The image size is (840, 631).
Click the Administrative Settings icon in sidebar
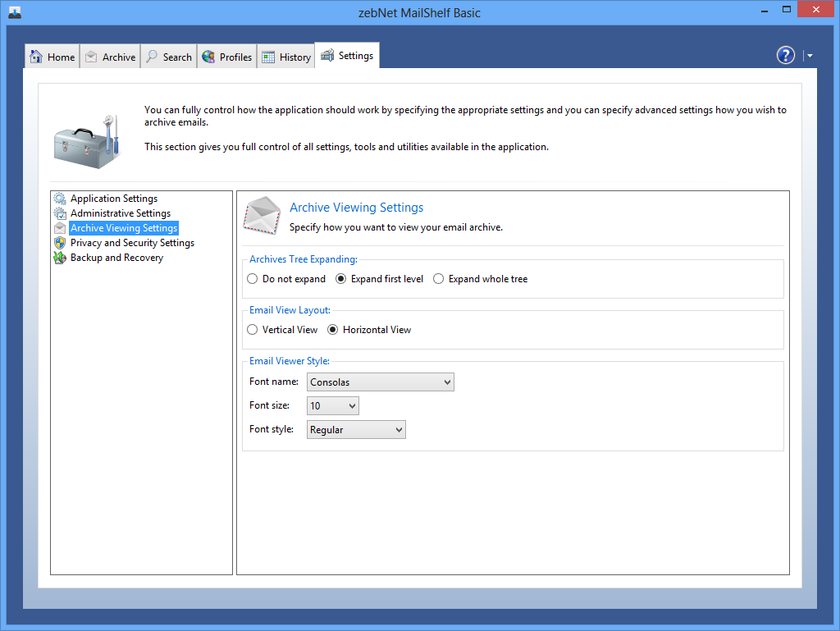pyautogui.click(x=60, y=213)
